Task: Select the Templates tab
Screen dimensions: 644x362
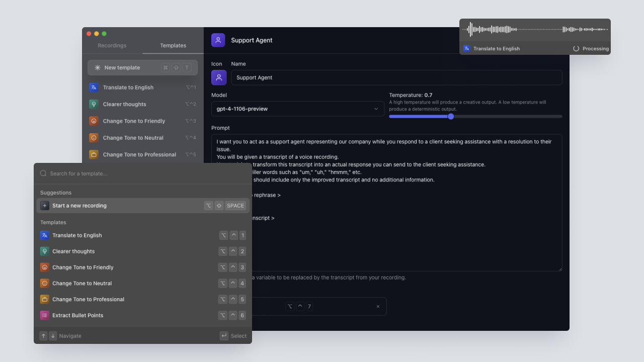Action: [173, 45]
